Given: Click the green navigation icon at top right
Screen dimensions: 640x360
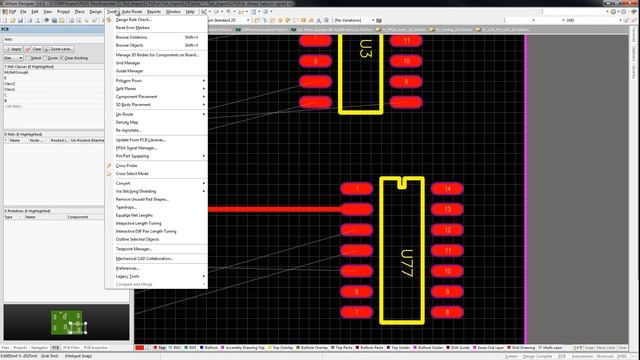Looking at the screenshot, I should (613, 12).
